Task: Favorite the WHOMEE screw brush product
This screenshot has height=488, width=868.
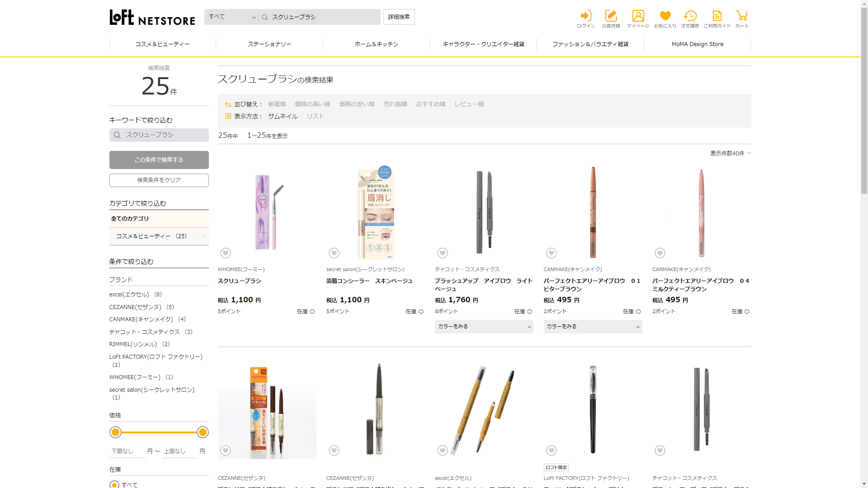Action: [x=226, y=253]
